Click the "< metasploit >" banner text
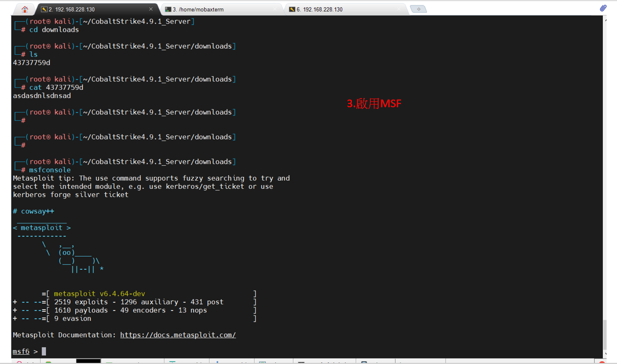This screenshot has height=364, width=617. pos(42,228)
